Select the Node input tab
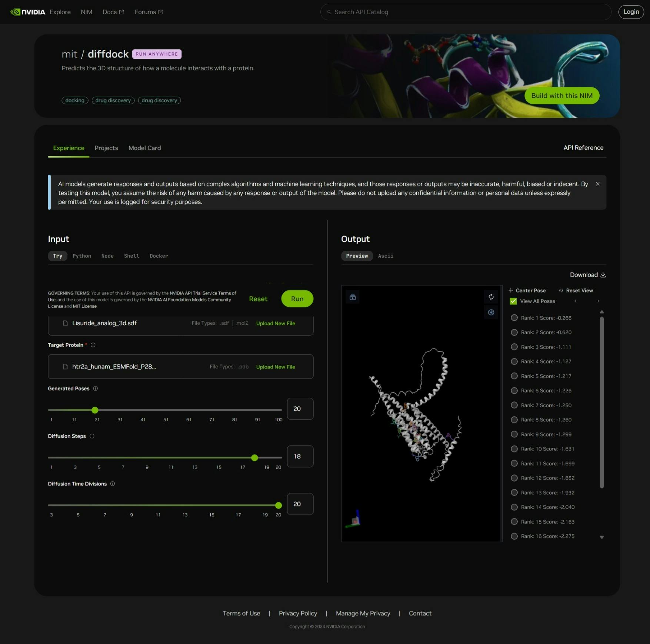 107,256
